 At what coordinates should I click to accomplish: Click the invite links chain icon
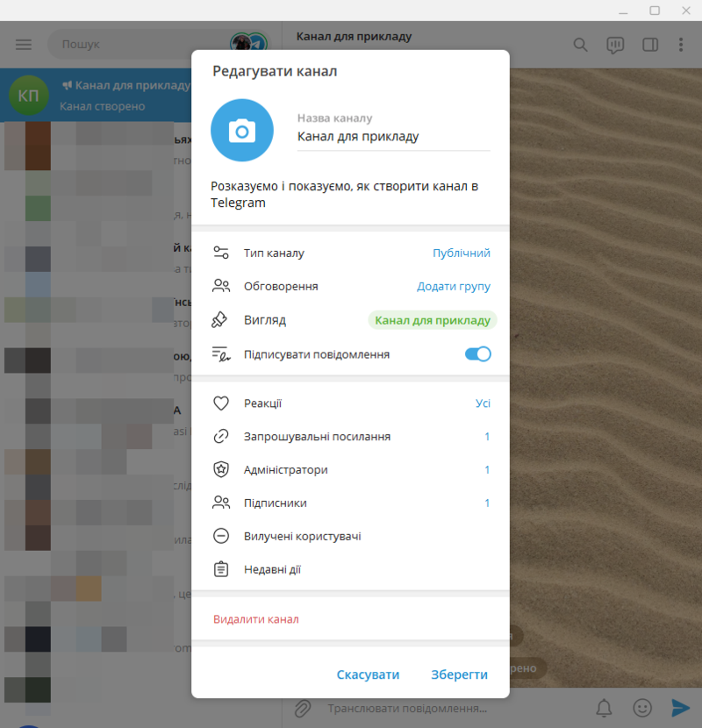[220, 437]
